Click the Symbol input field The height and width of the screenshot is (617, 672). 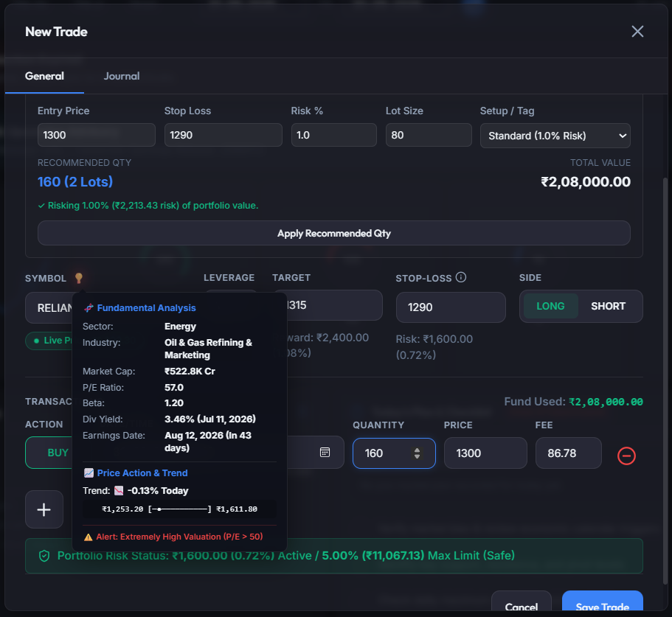pyautogui.click(x=49, y=307)
